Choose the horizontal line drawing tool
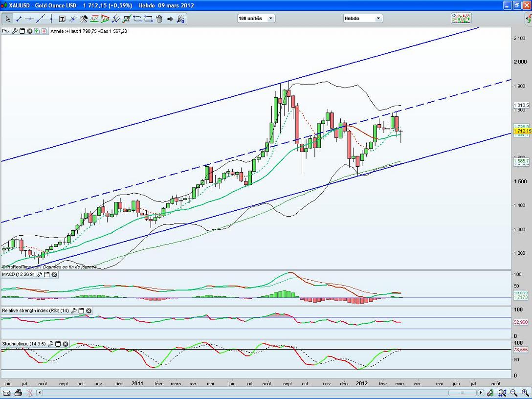 [x=29, y=19]
